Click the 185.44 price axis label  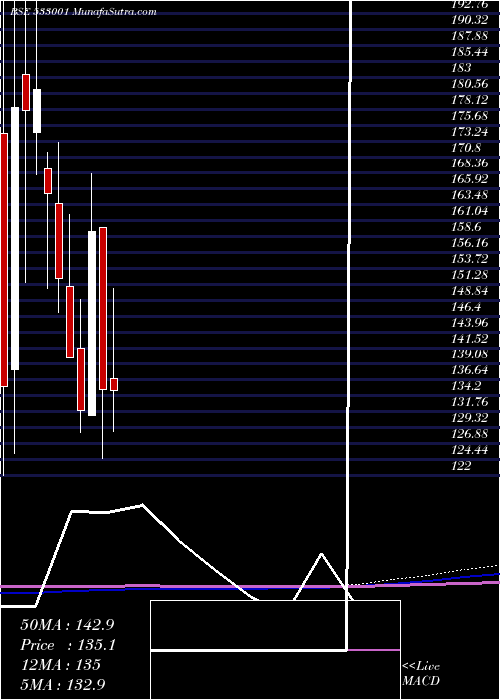(x=470, y=52)
